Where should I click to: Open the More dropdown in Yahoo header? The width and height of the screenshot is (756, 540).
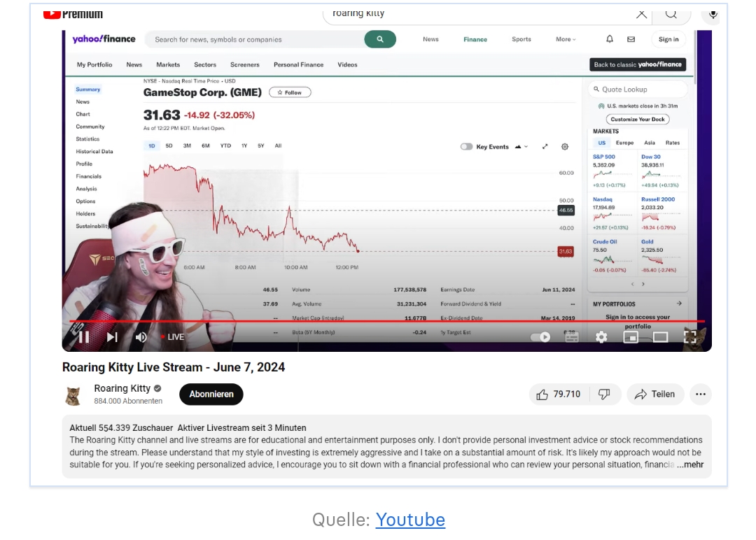coord(566,39)
